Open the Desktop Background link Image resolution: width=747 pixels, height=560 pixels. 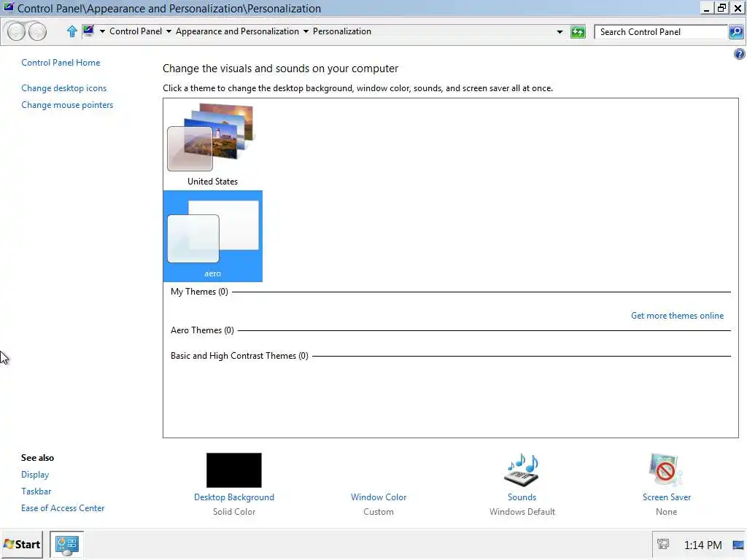point(234,497)
